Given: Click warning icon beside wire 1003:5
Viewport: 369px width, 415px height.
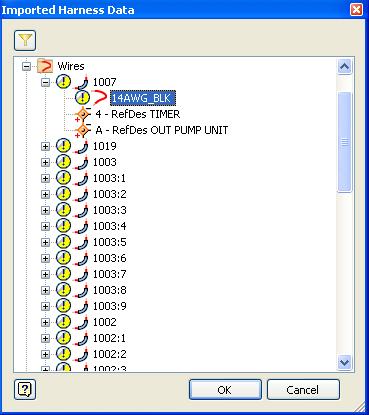Looking at the screenshot, I should 63,242.
